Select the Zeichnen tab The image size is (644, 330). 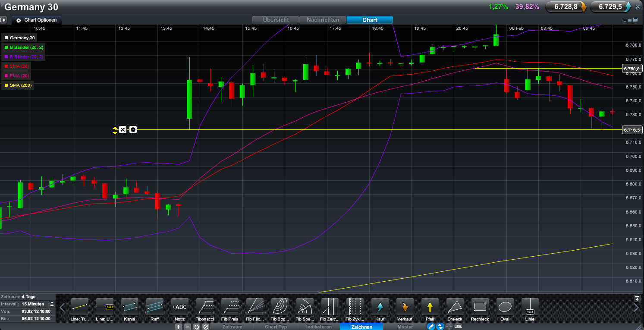(361, 327)
